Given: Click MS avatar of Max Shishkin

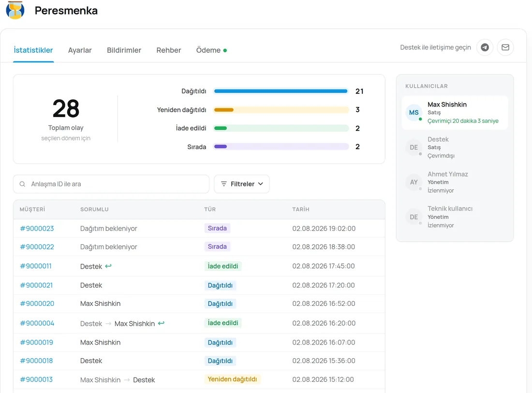Looking at the screenshot, I should coord(414,112).
